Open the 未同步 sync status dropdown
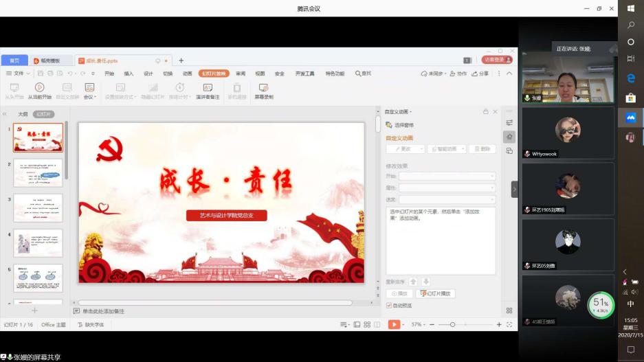Image resolution: width=644 pixels, height=362 pixels. pos(435,73)
